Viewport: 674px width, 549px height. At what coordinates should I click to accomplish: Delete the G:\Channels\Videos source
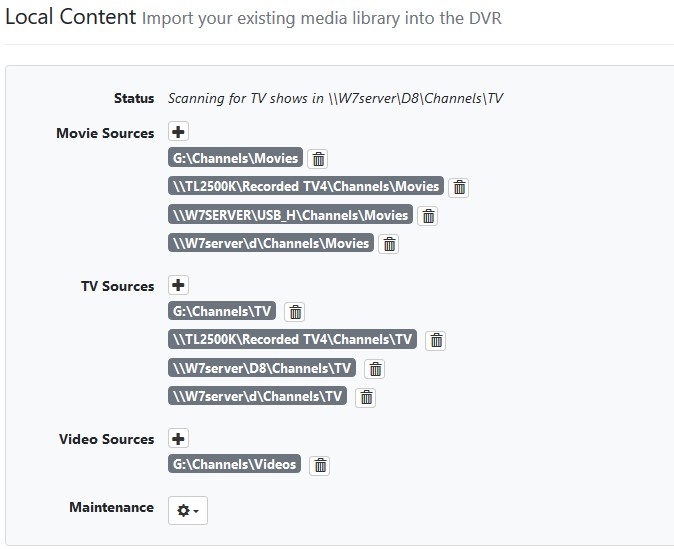click(x=320, y=465)
